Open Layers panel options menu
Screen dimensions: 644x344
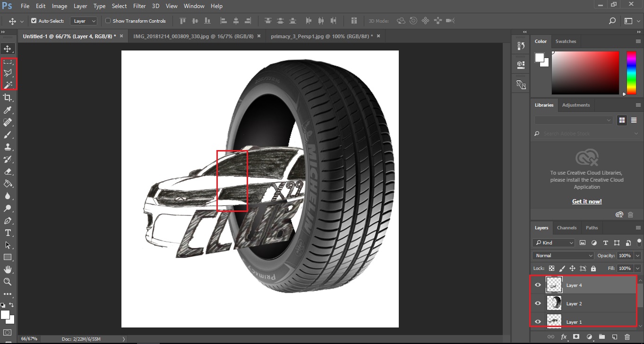(x=638, y=228)
